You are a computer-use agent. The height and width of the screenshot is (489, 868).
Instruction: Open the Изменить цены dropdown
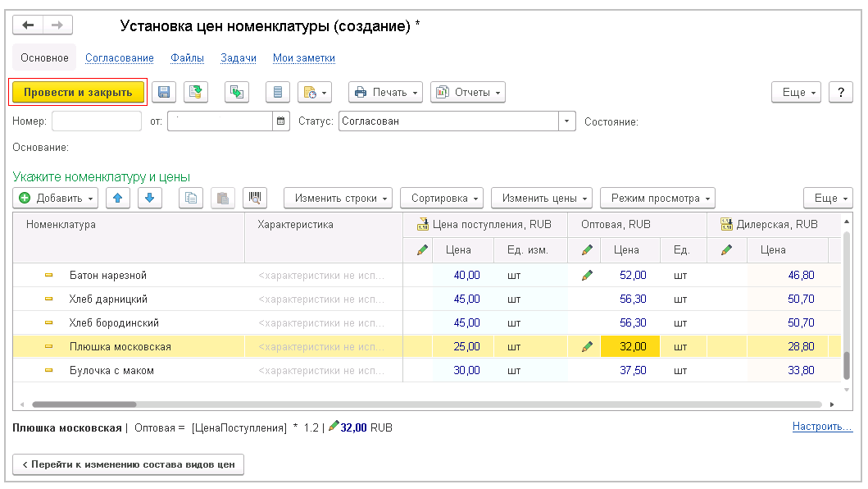[542, 198]
